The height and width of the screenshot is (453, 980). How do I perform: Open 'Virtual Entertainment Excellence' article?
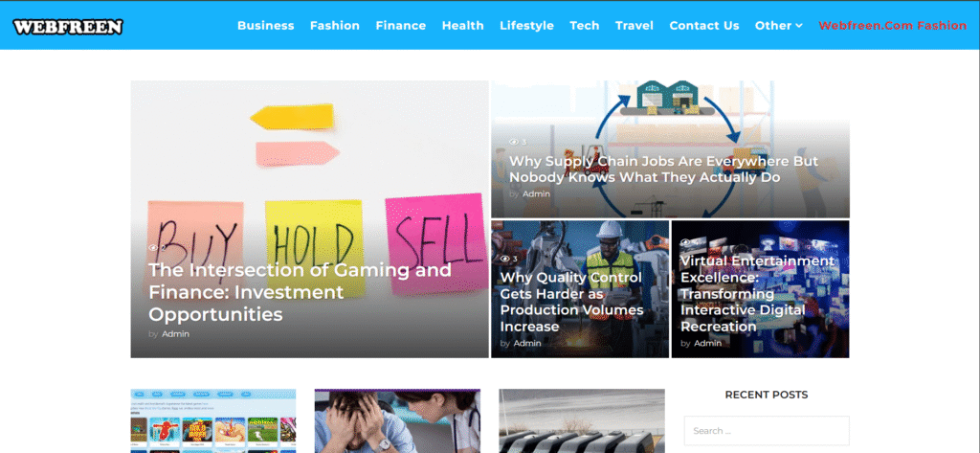point(757,293)
